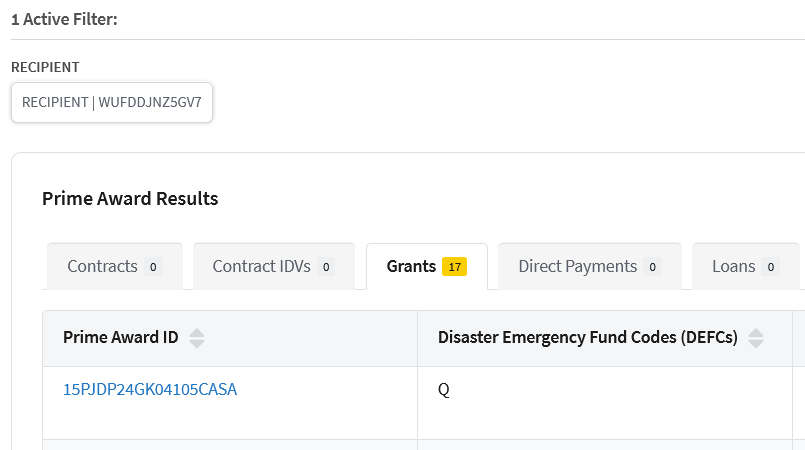Click Disaster Emergency Fund Codes column header

[x=587, y=338]
